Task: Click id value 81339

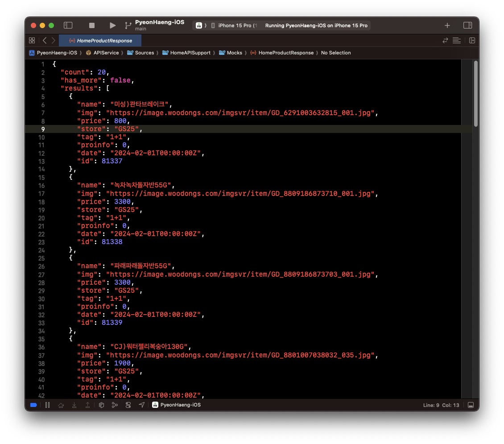Action: 112,323
